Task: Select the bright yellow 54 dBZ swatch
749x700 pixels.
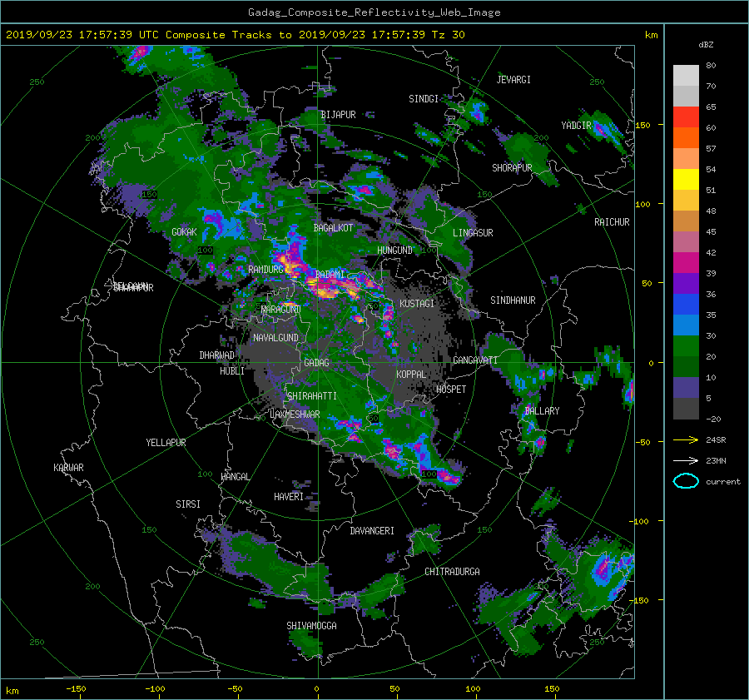Action: click(x=686, y=179)
